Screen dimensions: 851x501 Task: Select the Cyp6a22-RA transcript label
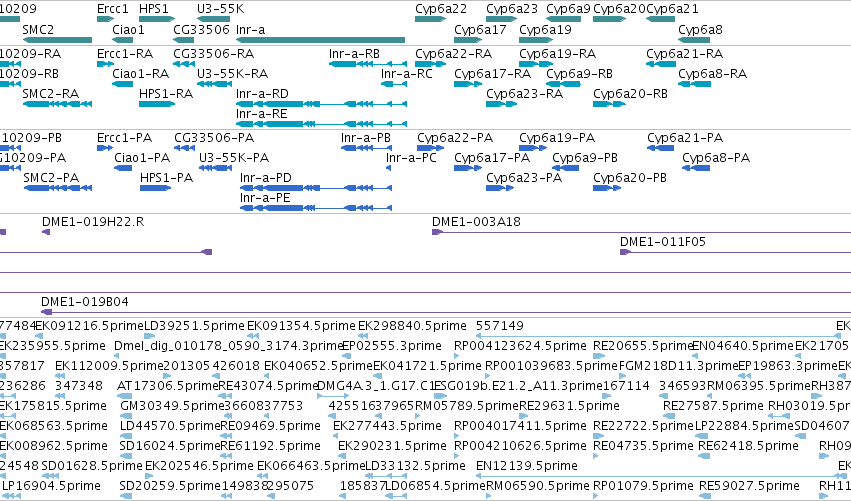pyautogui.click(x=454, y=54)
